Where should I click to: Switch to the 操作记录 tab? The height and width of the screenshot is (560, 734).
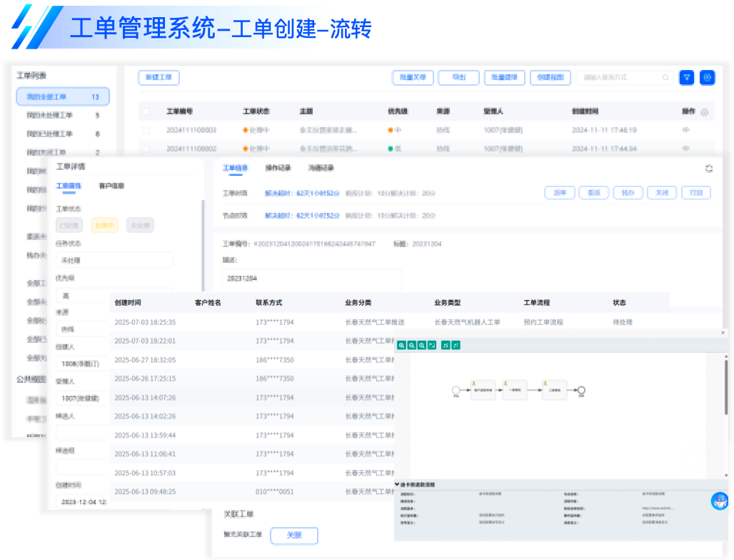(x=278, y=169)
